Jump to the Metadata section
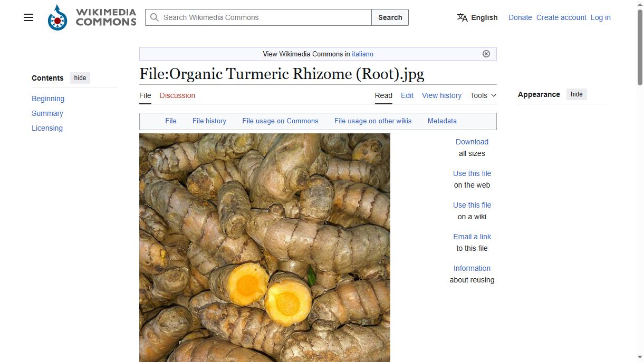The height and width of the screenshot is (362, 644). (442, 121)
